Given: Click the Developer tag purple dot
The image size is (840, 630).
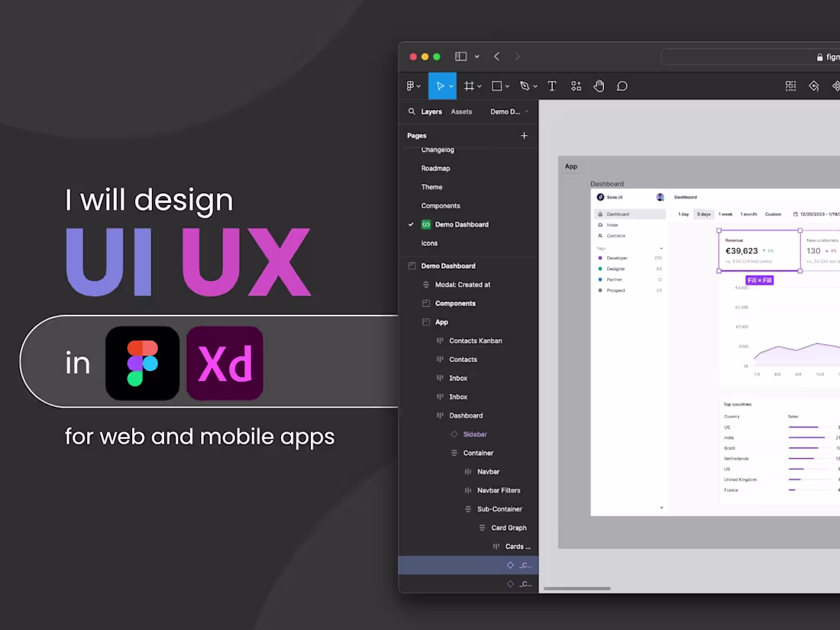Looking at the screenshot, I should [600, 258].
